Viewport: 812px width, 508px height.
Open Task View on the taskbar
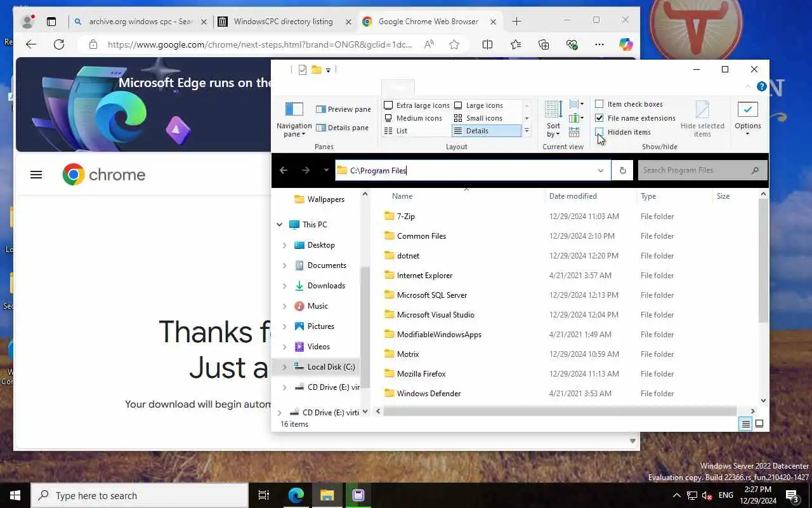pos(264,495)
